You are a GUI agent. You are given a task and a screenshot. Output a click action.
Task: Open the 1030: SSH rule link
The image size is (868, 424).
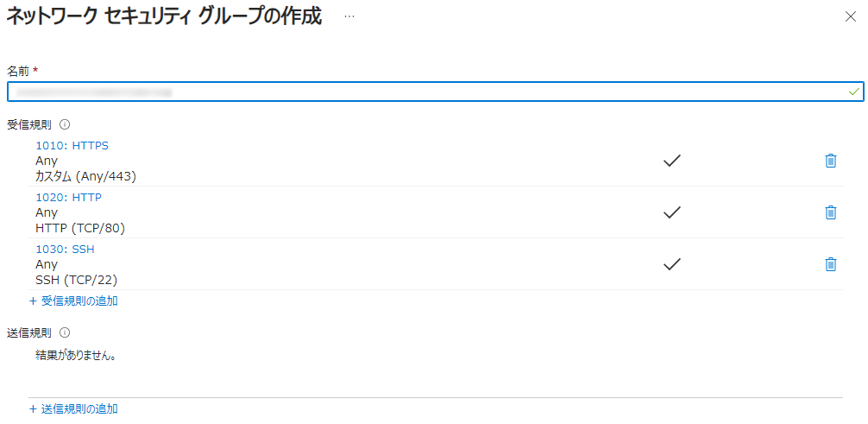(x=65, y=250)
